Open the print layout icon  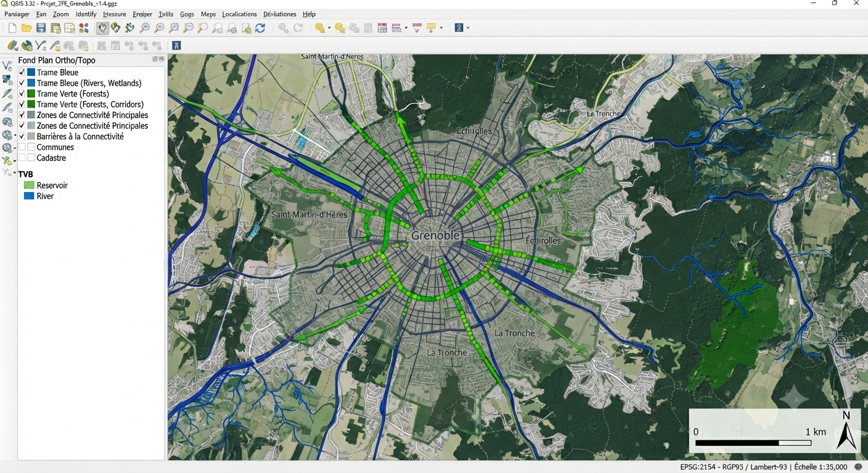tap(70, 28)
